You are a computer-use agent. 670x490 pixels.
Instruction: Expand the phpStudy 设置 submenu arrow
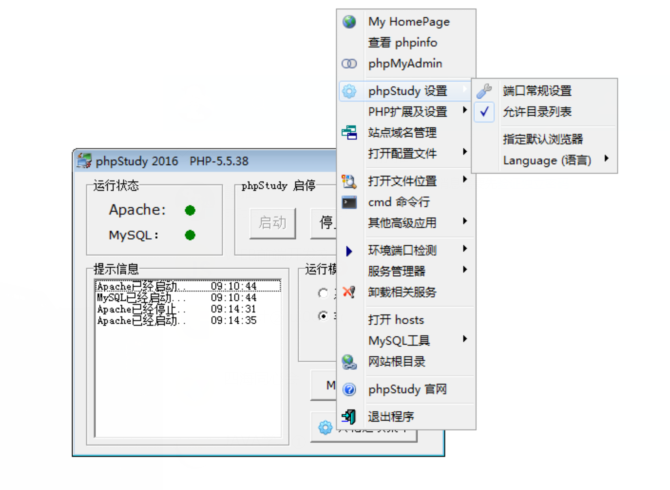click(465, 89)
